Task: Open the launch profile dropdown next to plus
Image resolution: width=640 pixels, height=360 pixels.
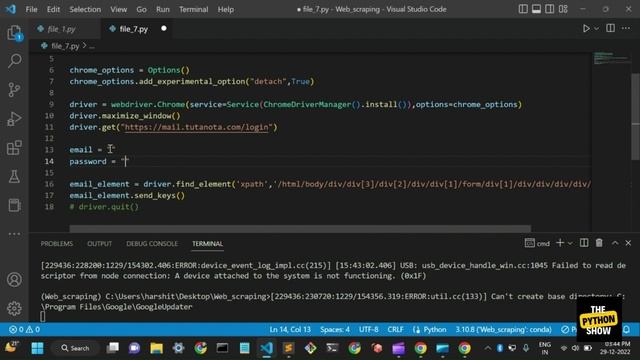Action: (570, 243)
